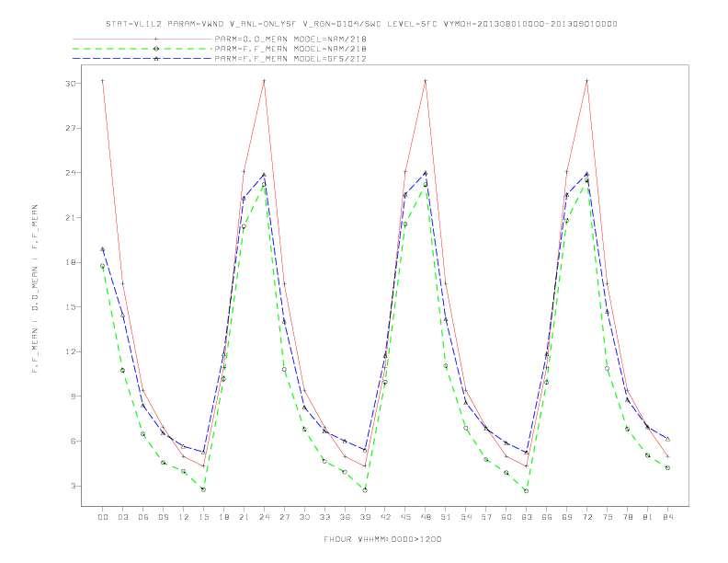The width and height of the screenshot is (728, 563).
Task: Click x-axis forecast hour label 78
Action: pos(628,517)
